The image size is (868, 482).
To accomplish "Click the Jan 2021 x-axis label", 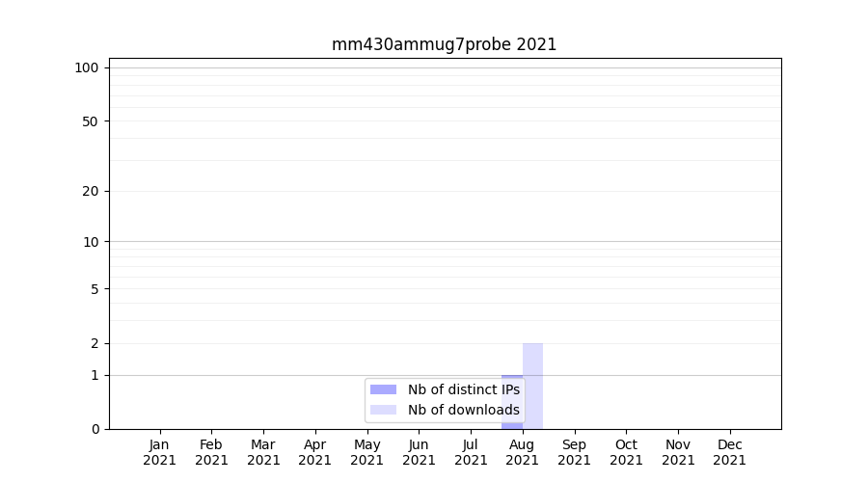I will 160,452.
